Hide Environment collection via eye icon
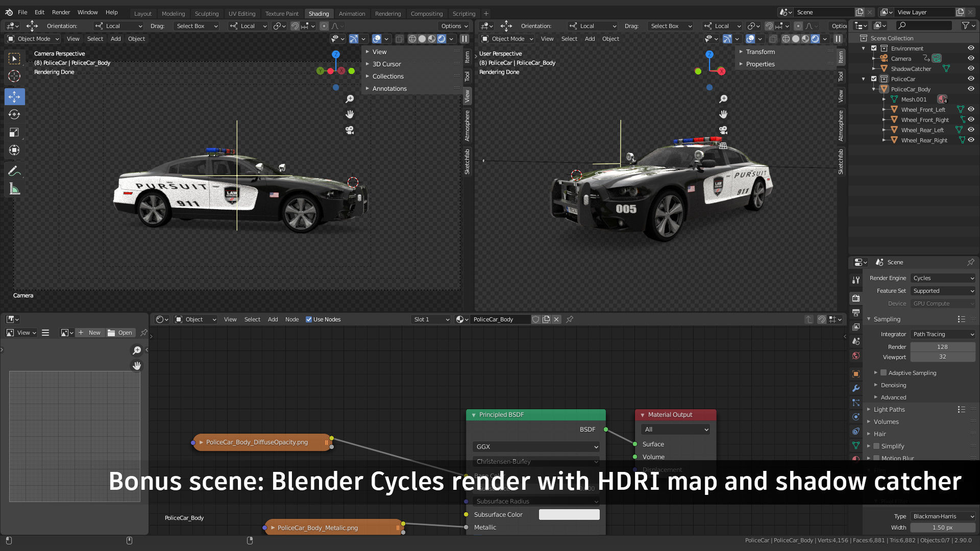This screenshot has height=551, width=980. tap(971, 48)
